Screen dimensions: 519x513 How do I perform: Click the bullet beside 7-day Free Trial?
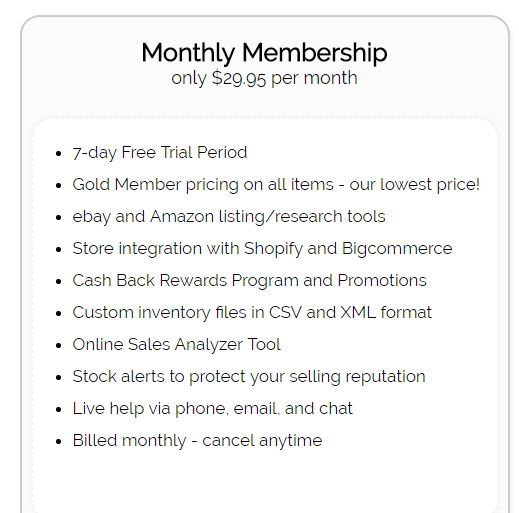tap(59, 154)
